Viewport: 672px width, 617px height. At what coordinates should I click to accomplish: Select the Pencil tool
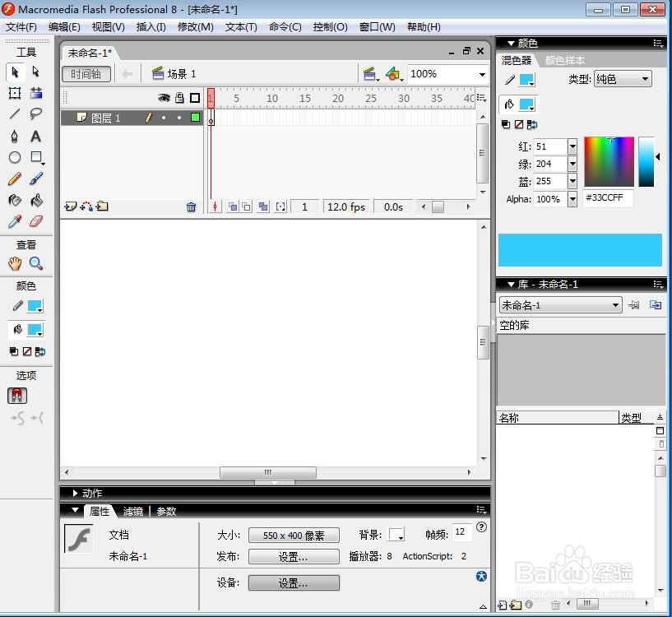click(x=15, y=179)
